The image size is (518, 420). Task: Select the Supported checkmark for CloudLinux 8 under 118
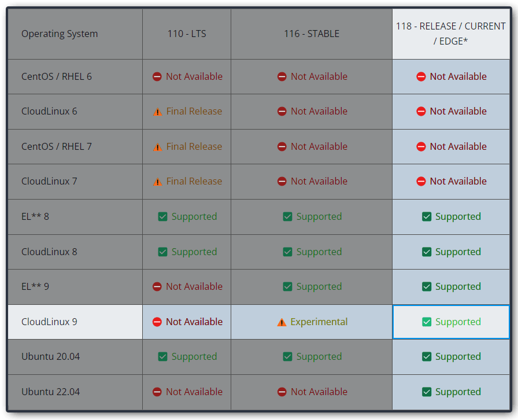tap(427, 252)
